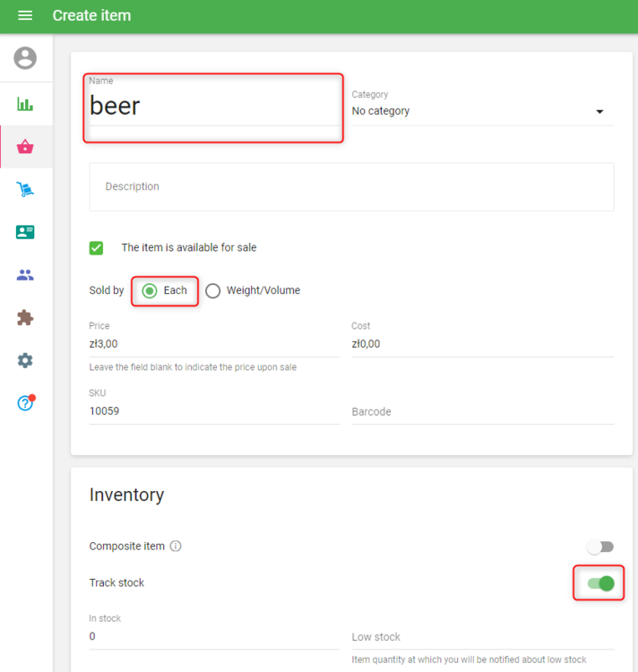Enable the Composite item toggle
Screen dimensions: 638x672
pos(600,547)
